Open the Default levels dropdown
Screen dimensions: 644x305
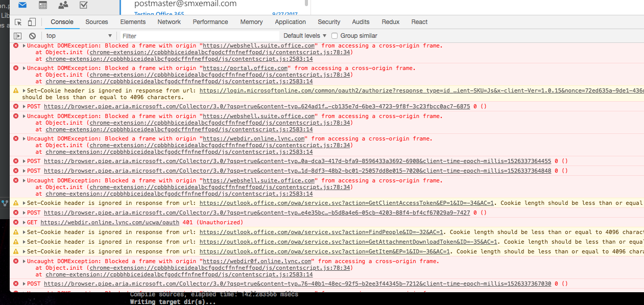coord(305,36)
